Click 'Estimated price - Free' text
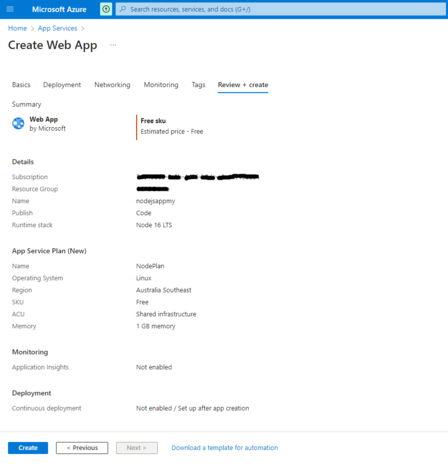This screenshot has width=448, height=464. pyautogui.click(x=172, y=131)
